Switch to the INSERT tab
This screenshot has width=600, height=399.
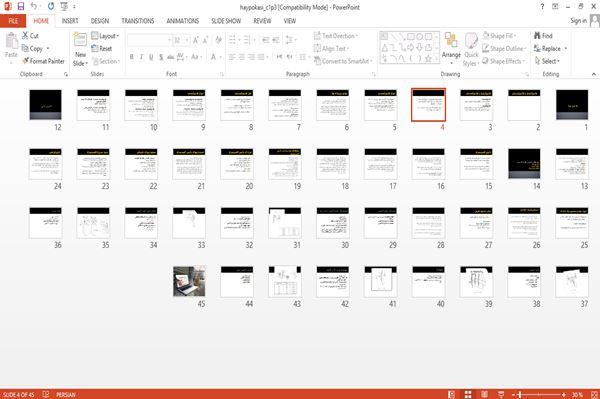pyautogui.click(x=70, y=21)
